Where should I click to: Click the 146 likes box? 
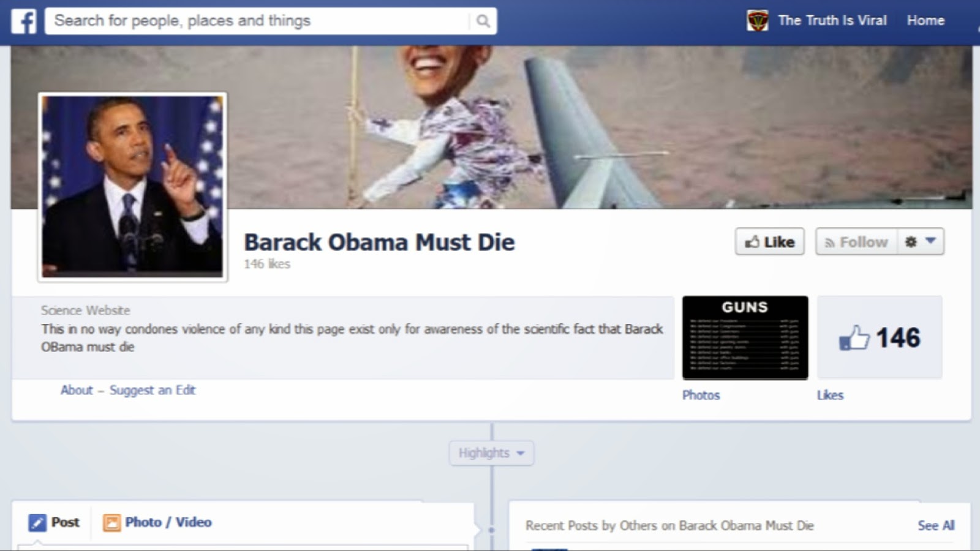pyautogui.click(x=880, y=337)
